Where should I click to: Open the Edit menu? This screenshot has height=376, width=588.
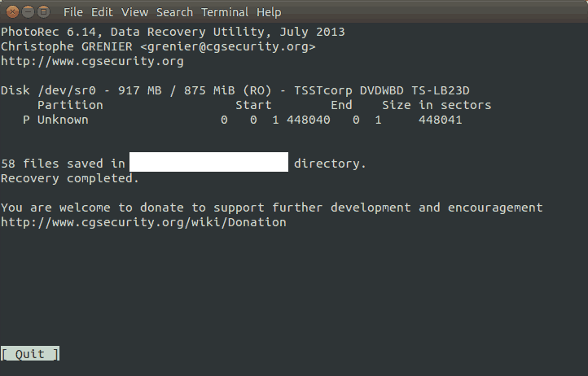[x=102, y=12]
